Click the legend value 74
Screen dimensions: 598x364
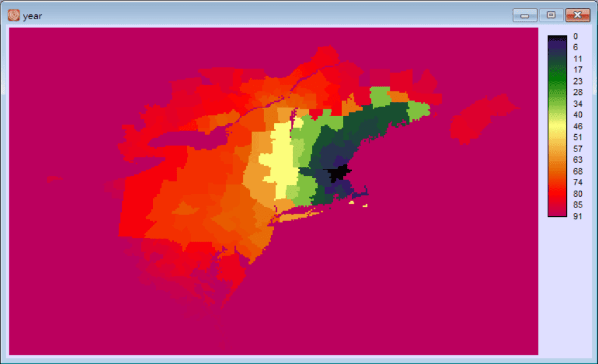577,182
